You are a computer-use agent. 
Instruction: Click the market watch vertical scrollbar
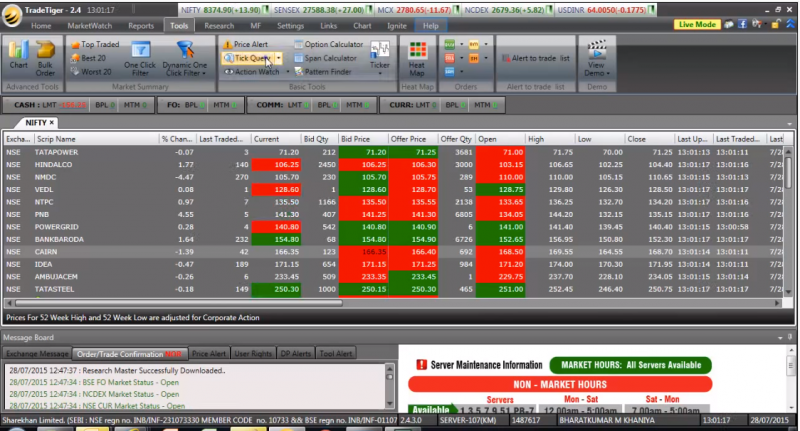788,172
